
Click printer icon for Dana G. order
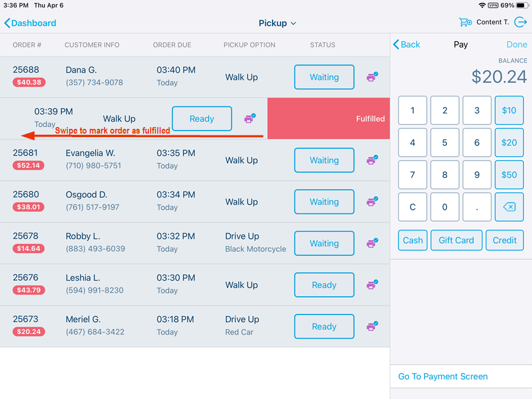pos(372,77)
